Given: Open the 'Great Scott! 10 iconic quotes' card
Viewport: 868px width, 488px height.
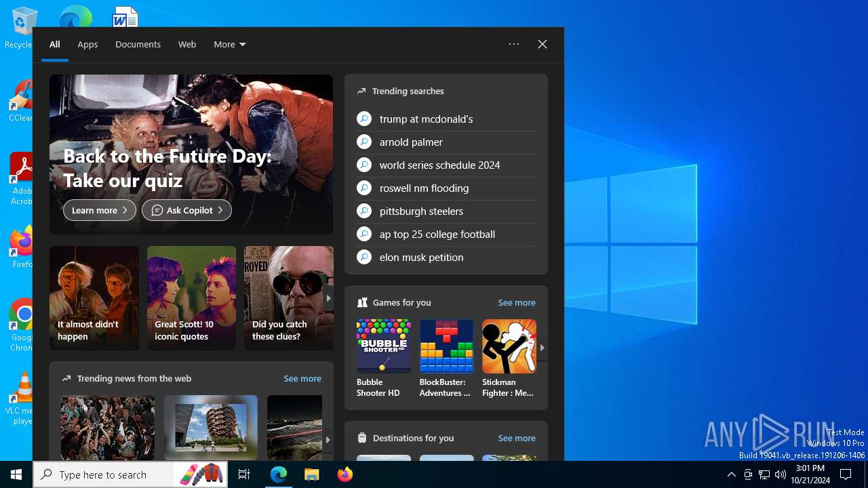Looking at the screenshot, I should tap(191, 298).
